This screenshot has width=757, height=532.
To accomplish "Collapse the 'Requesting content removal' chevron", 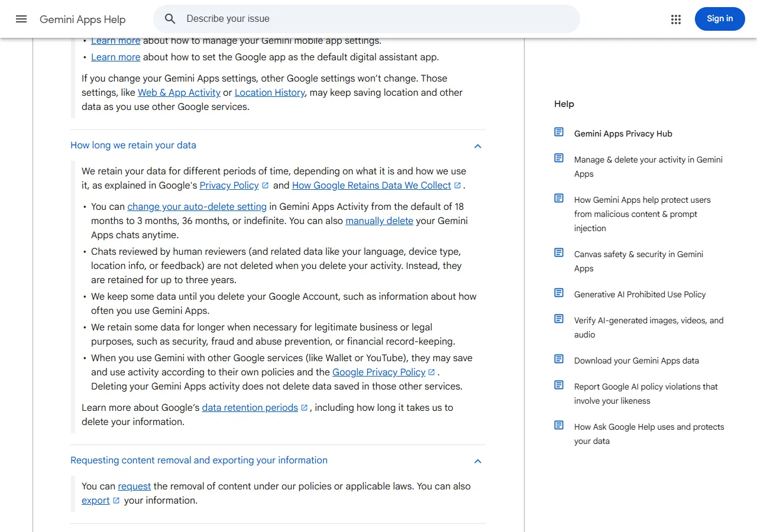I will (x=478, y=461).
